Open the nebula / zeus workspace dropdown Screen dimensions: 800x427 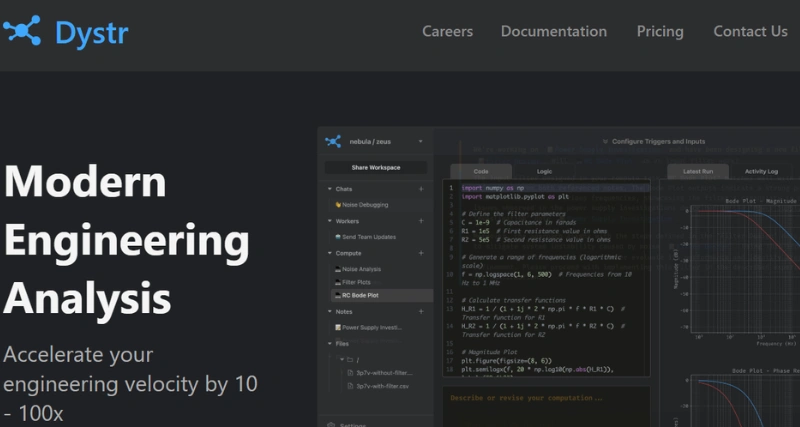[420, 142]
